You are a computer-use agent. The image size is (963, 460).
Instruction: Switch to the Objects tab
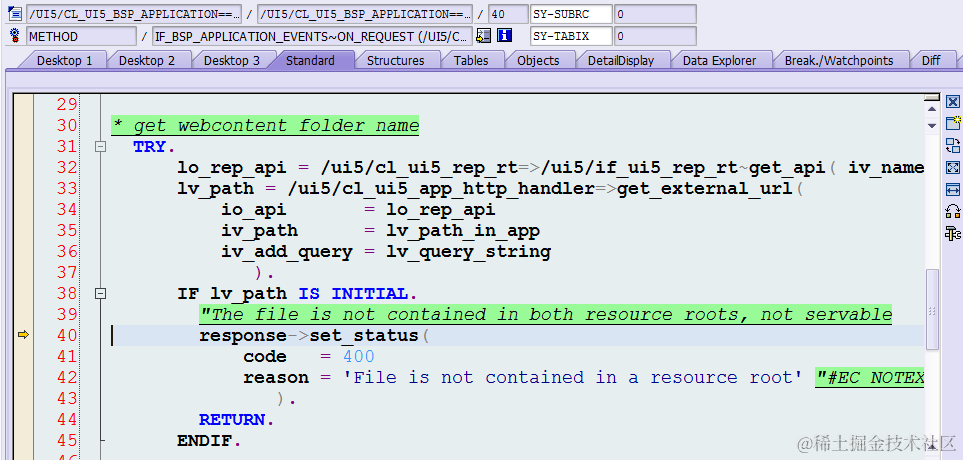(x=538, y=60)
